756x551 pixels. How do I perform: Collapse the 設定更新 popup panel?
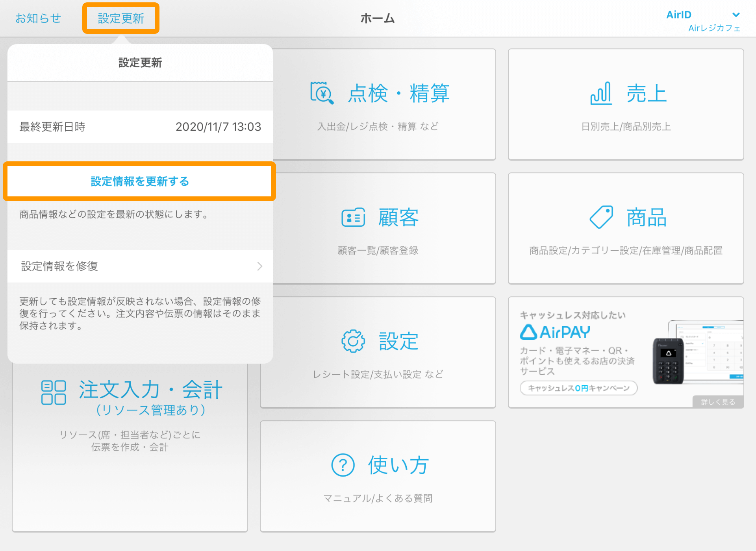[x=120, y=18]
